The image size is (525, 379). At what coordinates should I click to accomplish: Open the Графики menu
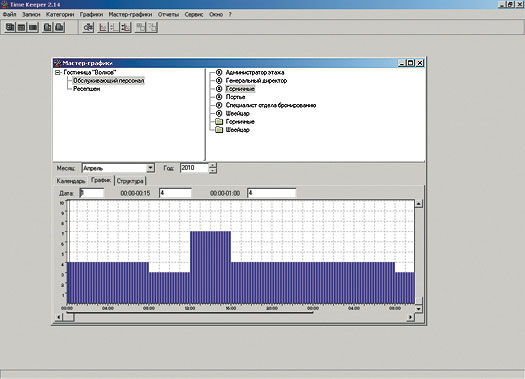[91, 14]
